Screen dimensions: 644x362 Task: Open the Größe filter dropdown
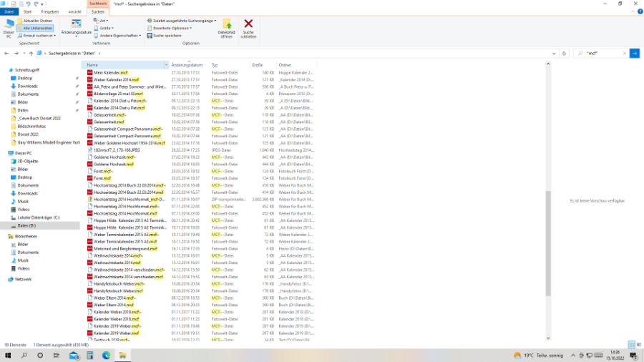coord(104,28)
